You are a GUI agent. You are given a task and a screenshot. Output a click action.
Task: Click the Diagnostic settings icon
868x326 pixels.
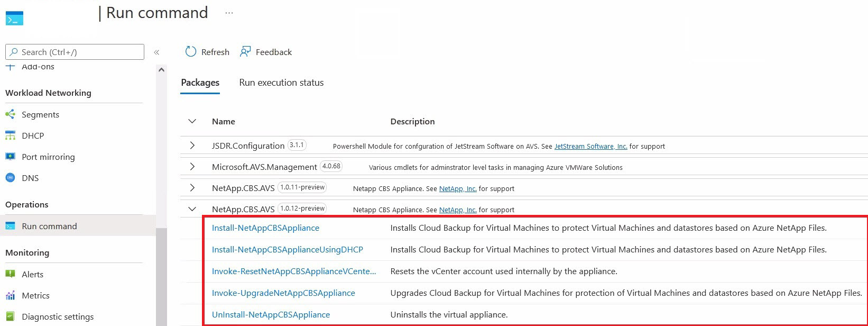pos(10,316)
